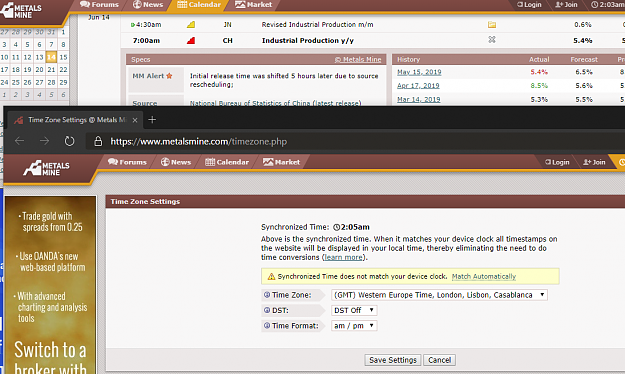Click the OANDA gold trading advertisement

coord(50,285)
